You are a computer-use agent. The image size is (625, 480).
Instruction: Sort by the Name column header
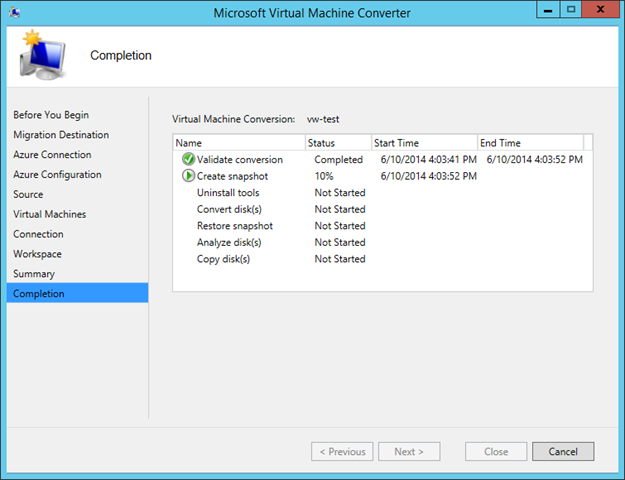tap(239, 143)
